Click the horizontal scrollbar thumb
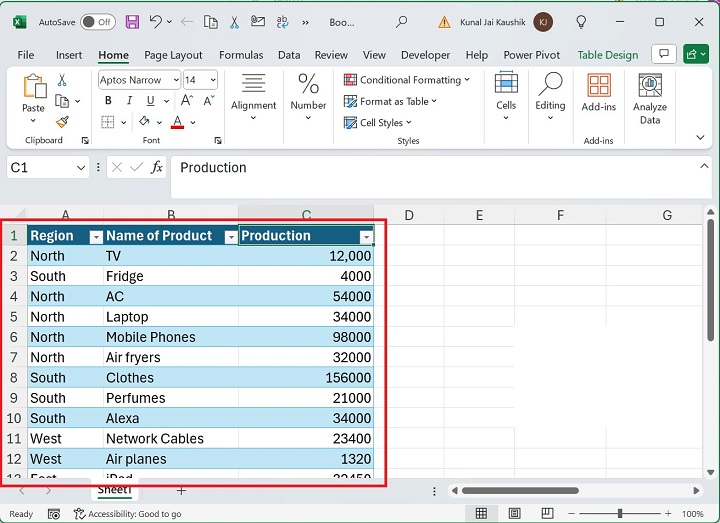720x523 pixels. point(520,490)
